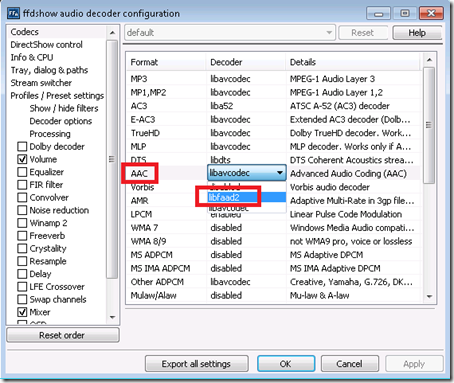Enable the Freeverb checkbox

pos(22,236)
